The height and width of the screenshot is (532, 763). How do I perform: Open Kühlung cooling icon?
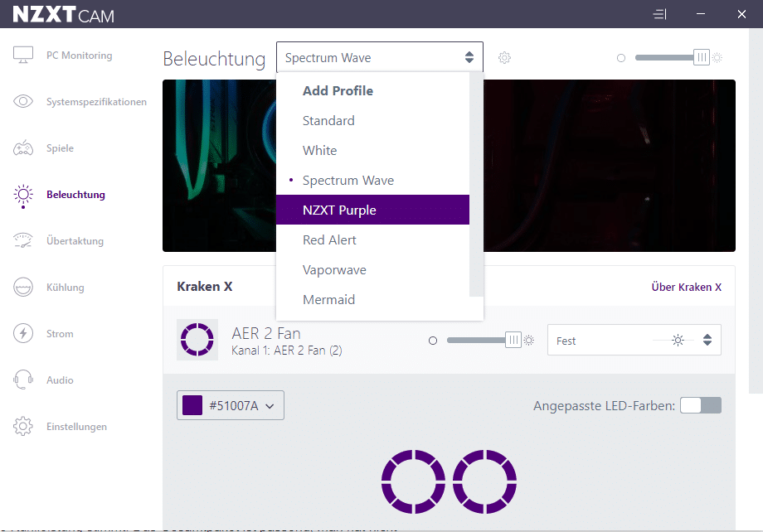[22, 288]
